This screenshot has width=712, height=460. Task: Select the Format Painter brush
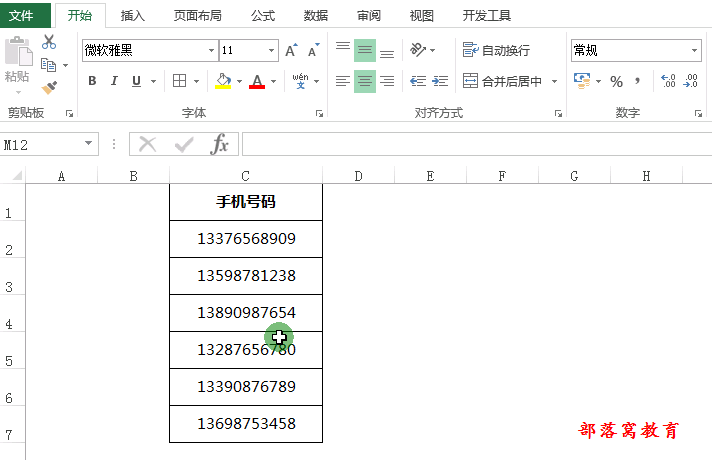tap(49, 87)
